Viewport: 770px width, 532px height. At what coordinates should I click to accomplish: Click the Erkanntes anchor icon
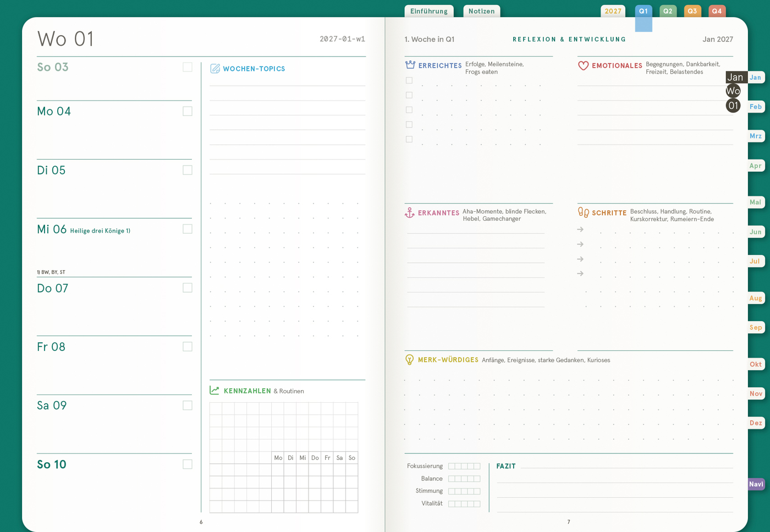click(x=410, y=212)
